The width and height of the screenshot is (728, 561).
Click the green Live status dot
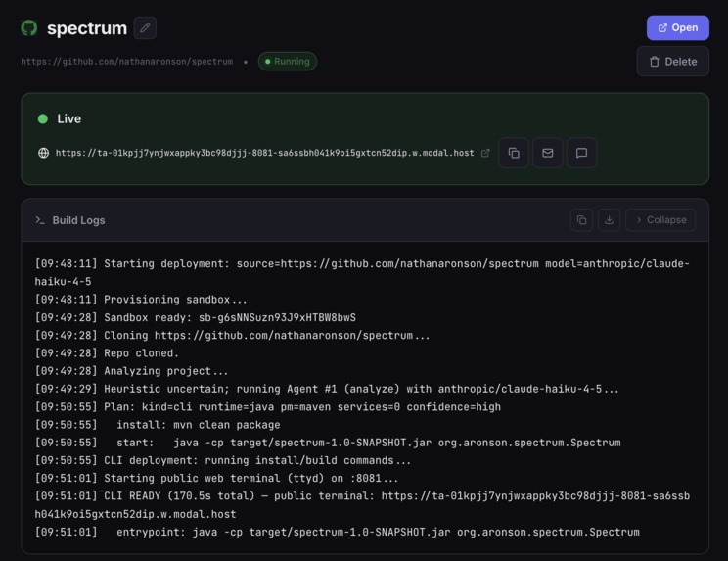[43, 118]
